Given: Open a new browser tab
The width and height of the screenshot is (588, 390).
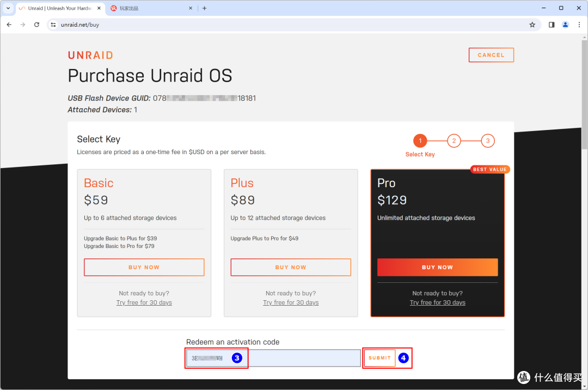Looking at the screenshot, I should 205,8.
